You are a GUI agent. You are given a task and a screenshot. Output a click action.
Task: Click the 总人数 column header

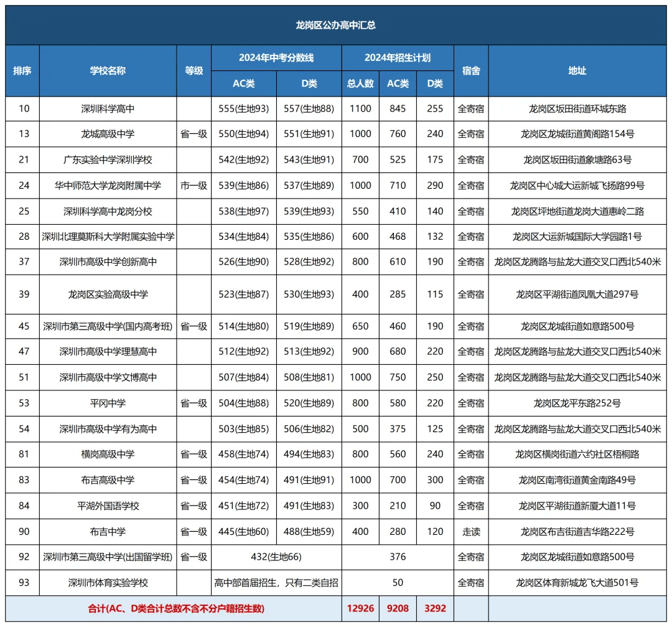click(360, 83)
